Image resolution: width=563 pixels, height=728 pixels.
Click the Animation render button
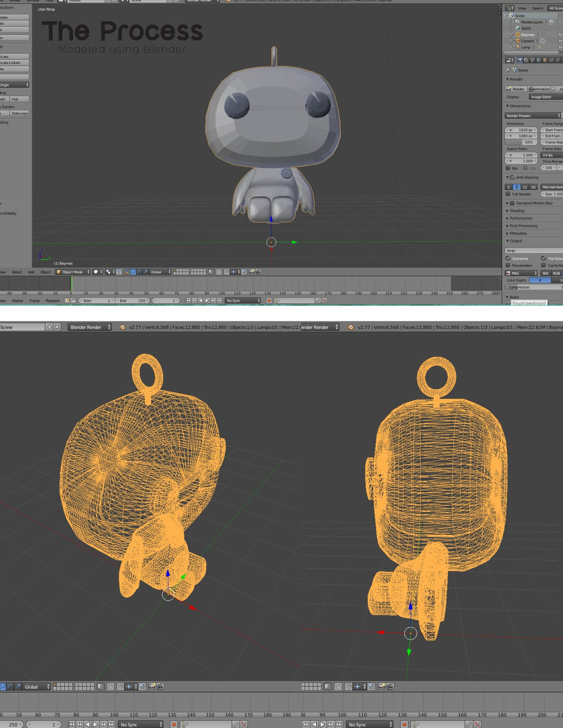(539, 89)
